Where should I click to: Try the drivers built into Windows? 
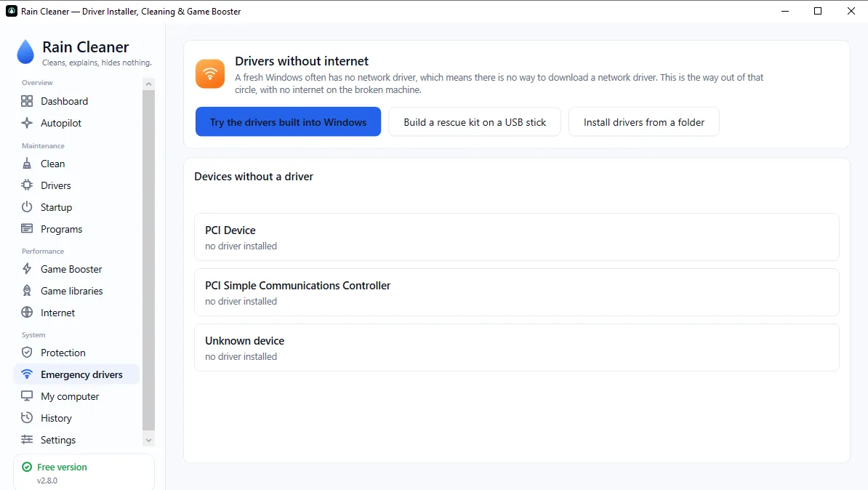[x=288, y=122]
